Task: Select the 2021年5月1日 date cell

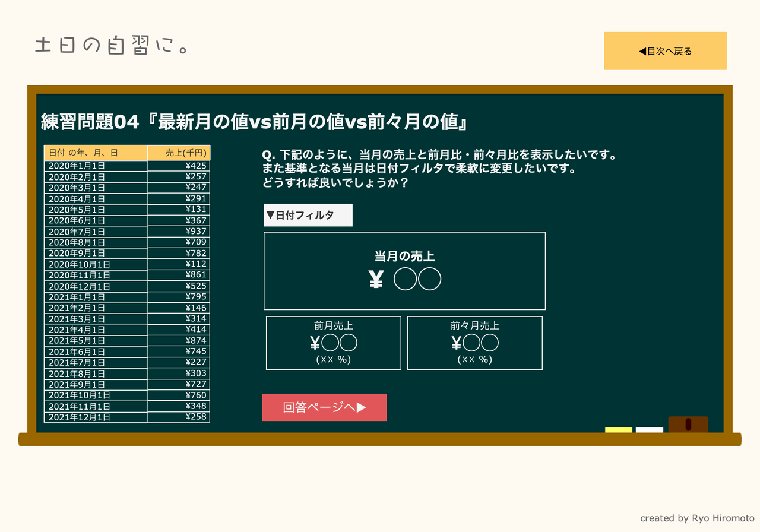Action: pyautogui.click(x=96, y=341)
